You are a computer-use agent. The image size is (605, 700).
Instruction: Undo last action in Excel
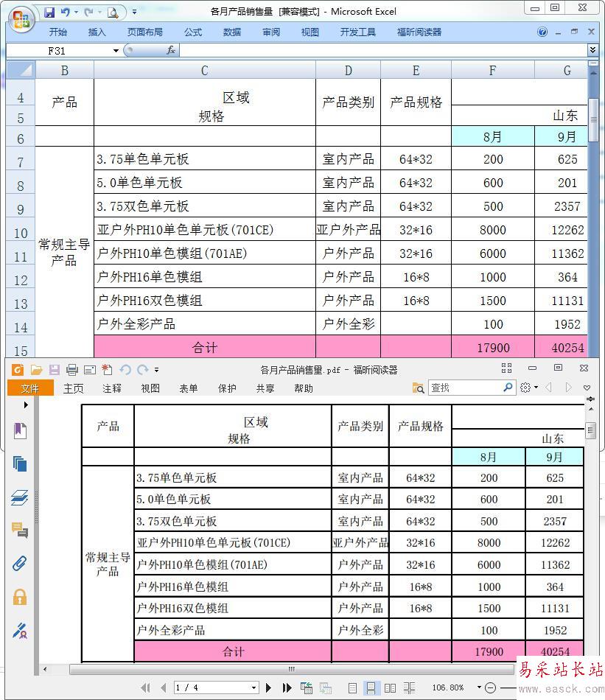click(x=66, y=12)
